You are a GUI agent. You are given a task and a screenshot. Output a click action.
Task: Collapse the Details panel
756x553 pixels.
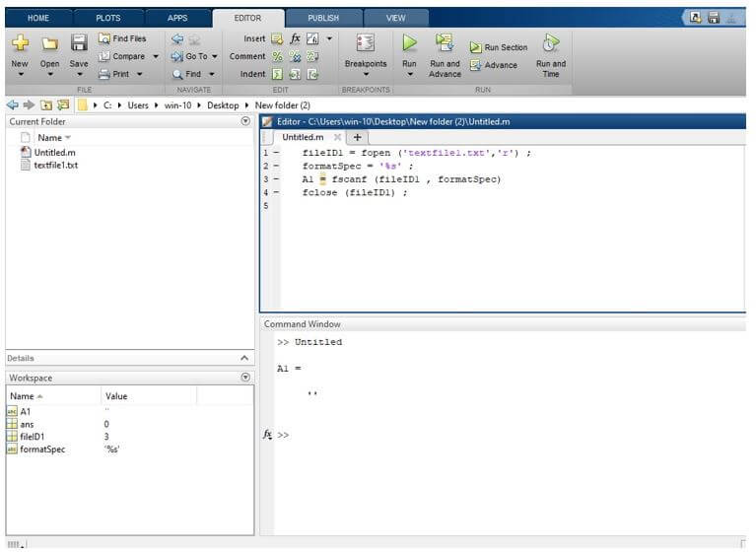[x=245, y=358]
